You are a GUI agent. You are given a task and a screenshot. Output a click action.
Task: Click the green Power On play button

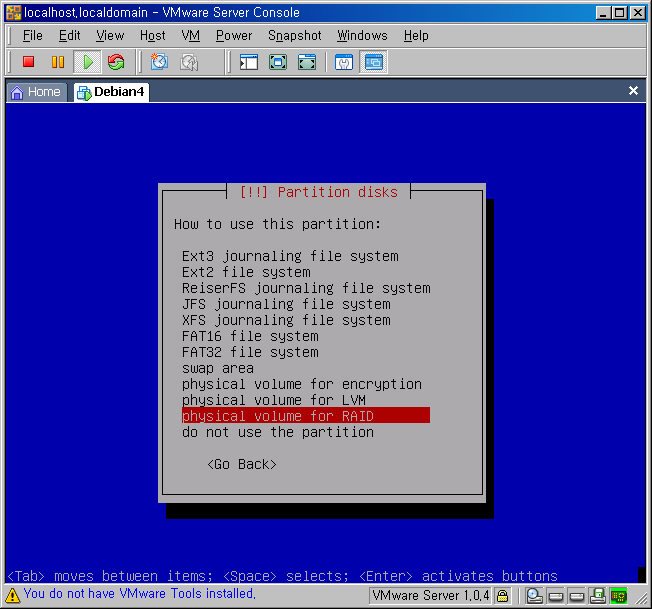click(87, 62)
